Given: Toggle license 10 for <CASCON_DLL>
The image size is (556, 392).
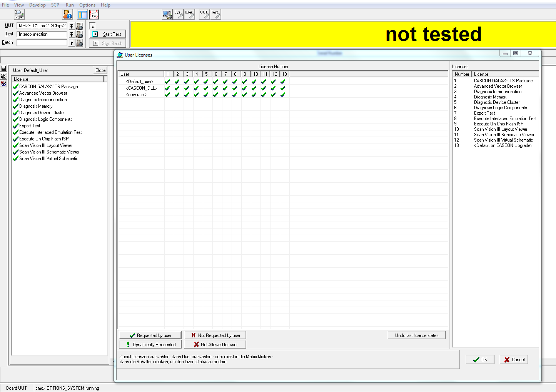Looking at the screenshot, I should coord(254,88).
